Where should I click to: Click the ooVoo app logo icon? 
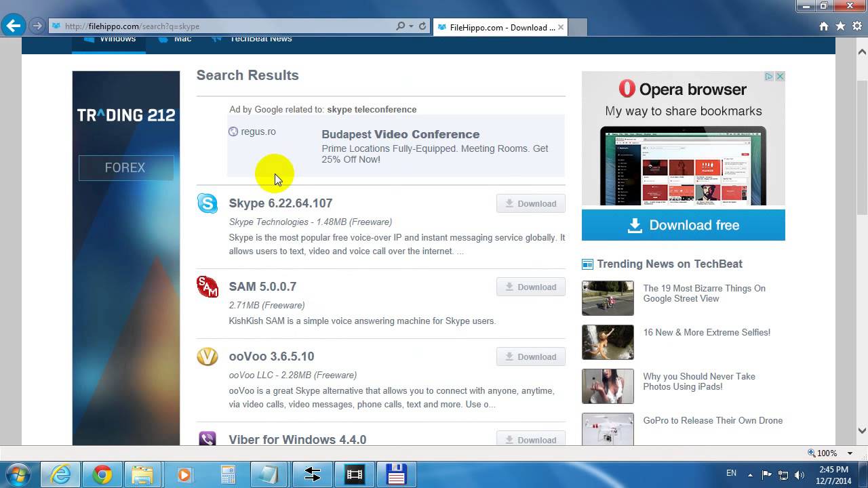pyautogui.click(x=208, y=357)
